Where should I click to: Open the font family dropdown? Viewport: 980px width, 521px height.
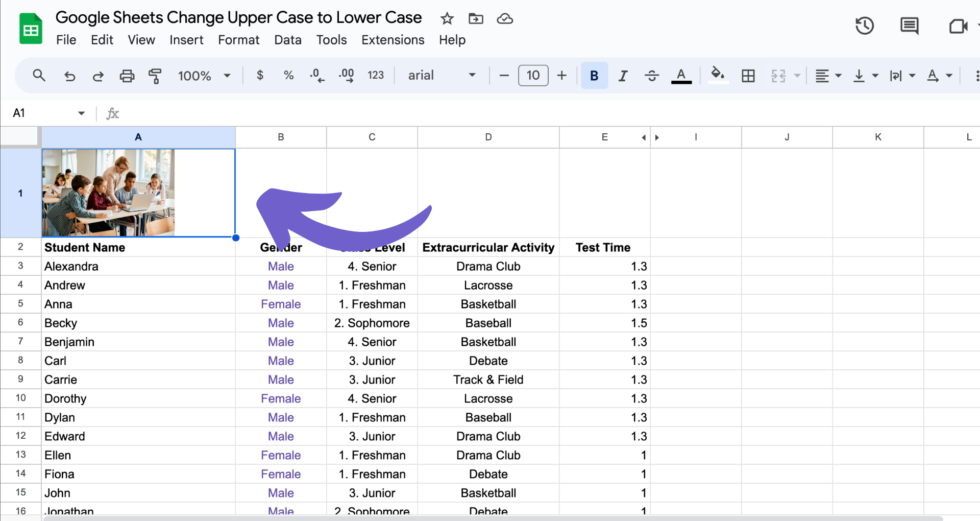point(441,76)
